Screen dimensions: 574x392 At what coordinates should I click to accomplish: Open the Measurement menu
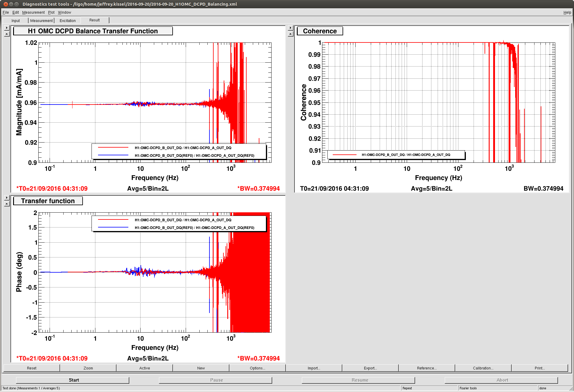tap(33, 12)
